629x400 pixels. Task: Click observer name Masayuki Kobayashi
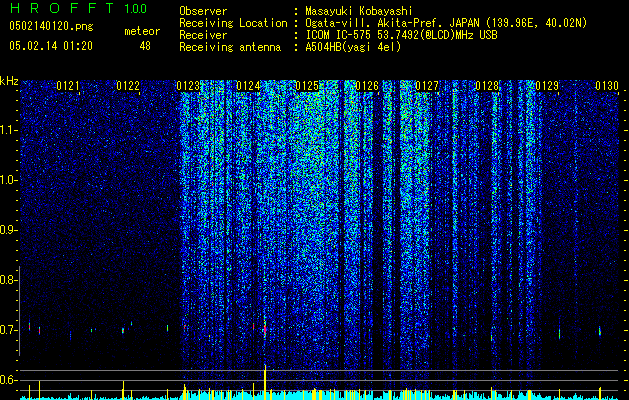click(x=359, y=11)
